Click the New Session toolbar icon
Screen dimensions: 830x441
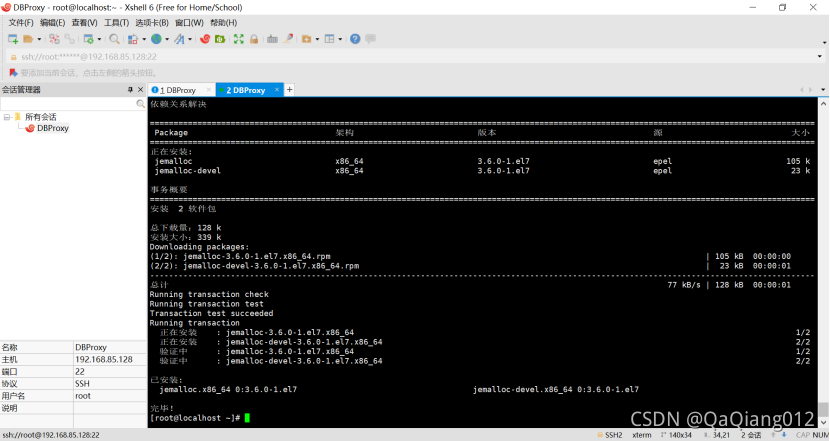click(x=13, y=39)
